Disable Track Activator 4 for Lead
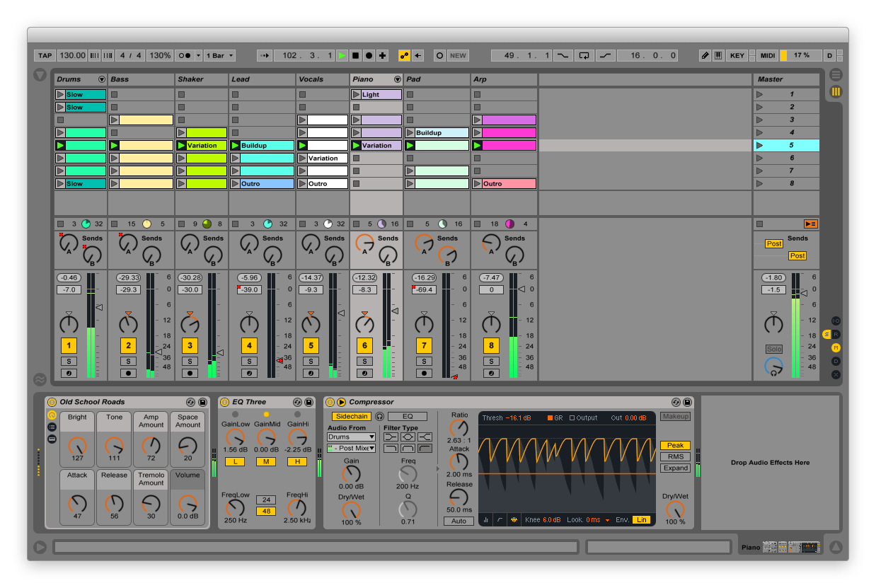This screenshot has width=876, height=588. click(x=248, y=346)
